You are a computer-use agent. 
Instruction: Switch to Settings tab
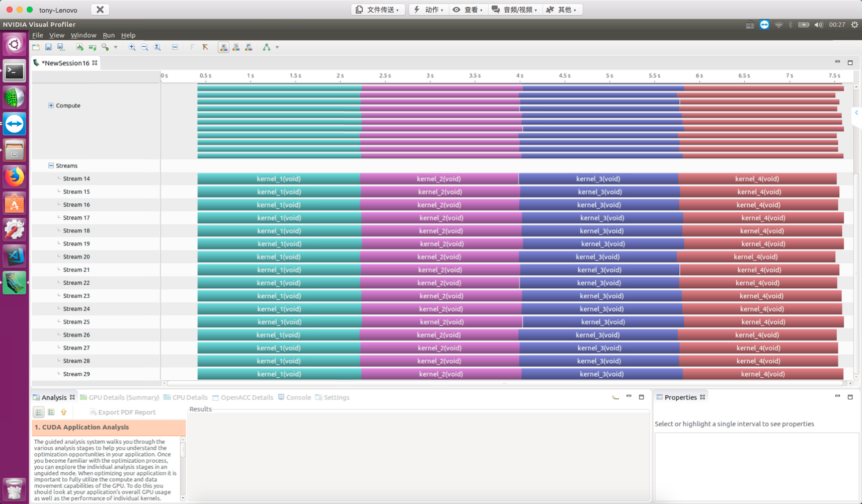pos(332,397)
